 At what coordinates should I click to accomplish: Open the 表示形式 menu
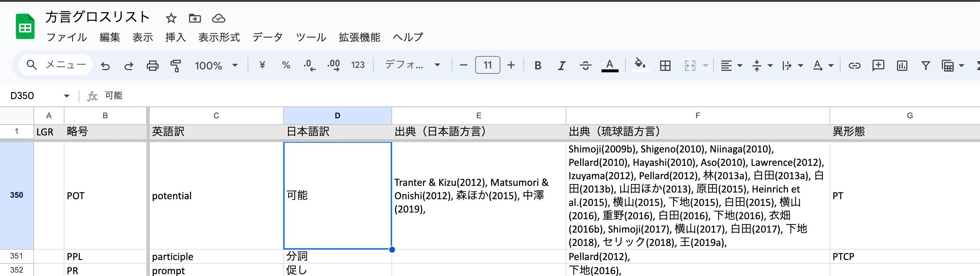pos(219,37)
